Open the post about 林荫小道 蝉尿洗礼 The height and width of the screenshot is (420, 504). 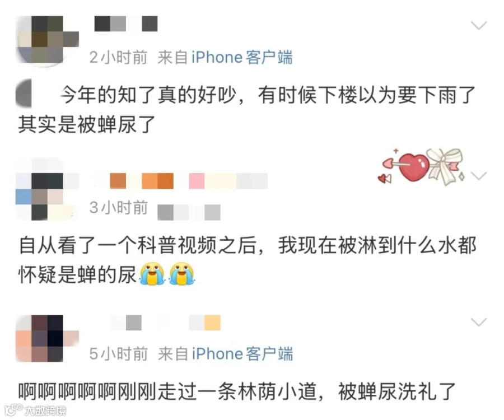pyautogui.click(x=237, y=392)
